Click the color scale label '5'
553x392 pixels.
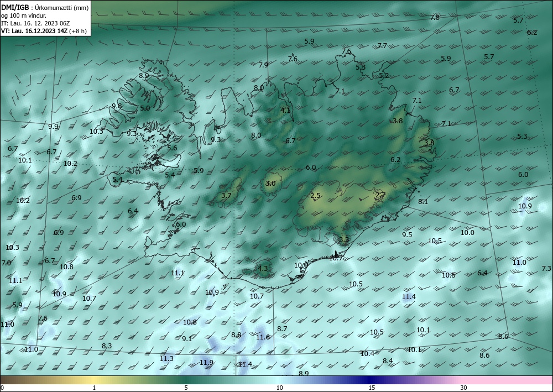pos(186,388)
